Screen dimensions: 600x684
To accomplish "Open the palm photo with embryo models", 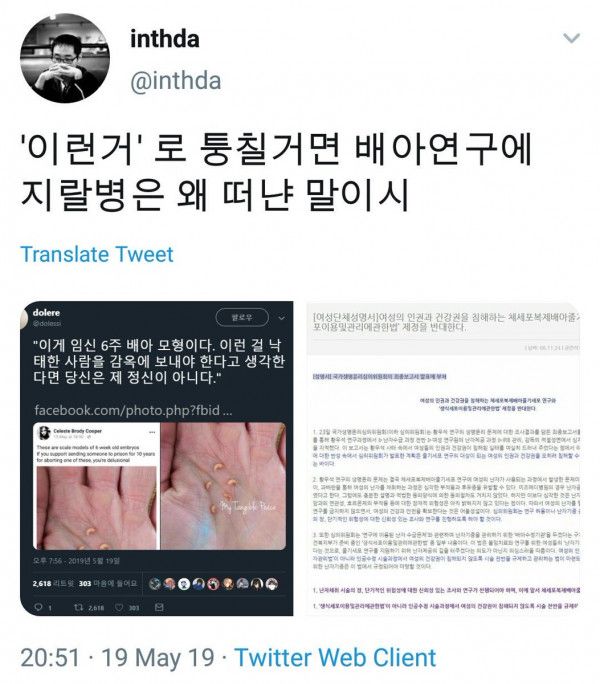I will (x=223, y=486).
